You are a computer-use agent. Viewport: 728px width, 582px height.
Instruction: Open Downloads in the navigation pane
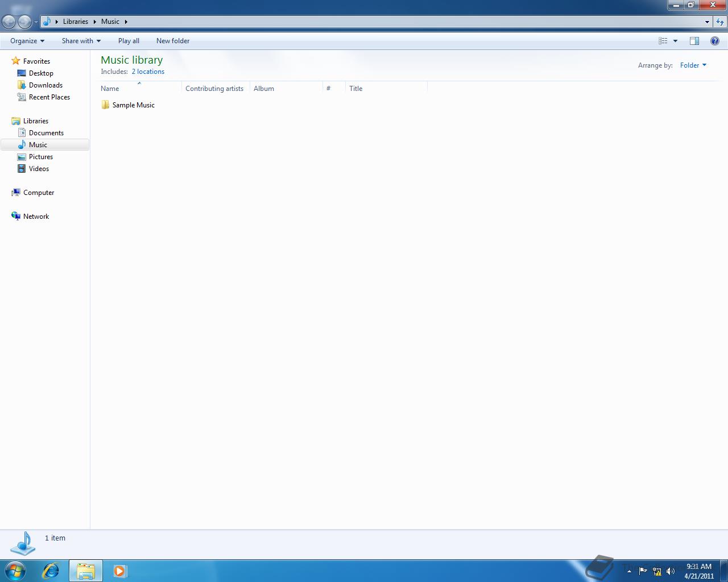tap(45, 85)
